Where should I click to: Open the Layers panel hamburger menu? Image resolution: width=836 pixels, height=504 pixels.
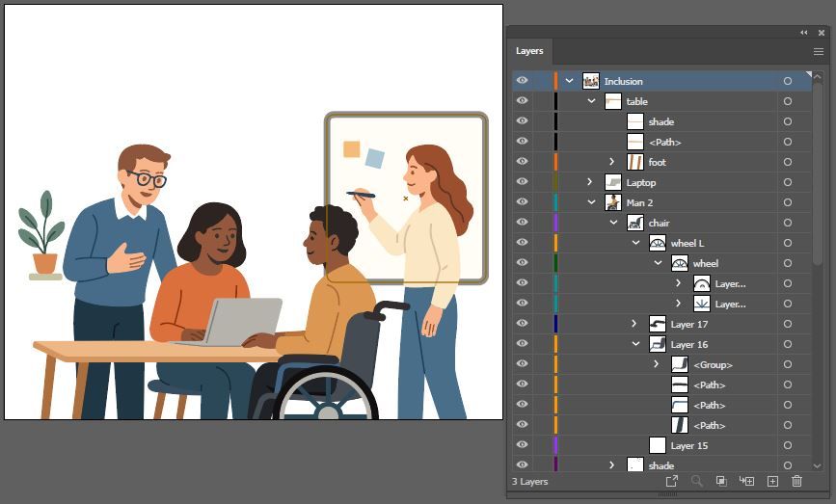pyautogui.click(x=819, y=51)
